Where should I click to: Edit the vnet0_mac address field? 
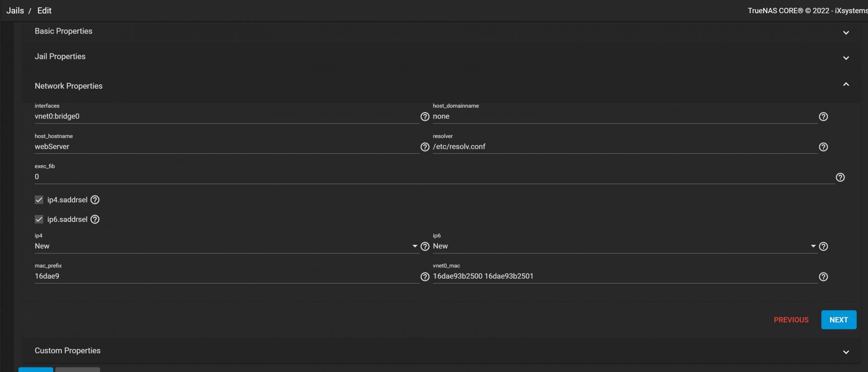(x=625, y=276)
